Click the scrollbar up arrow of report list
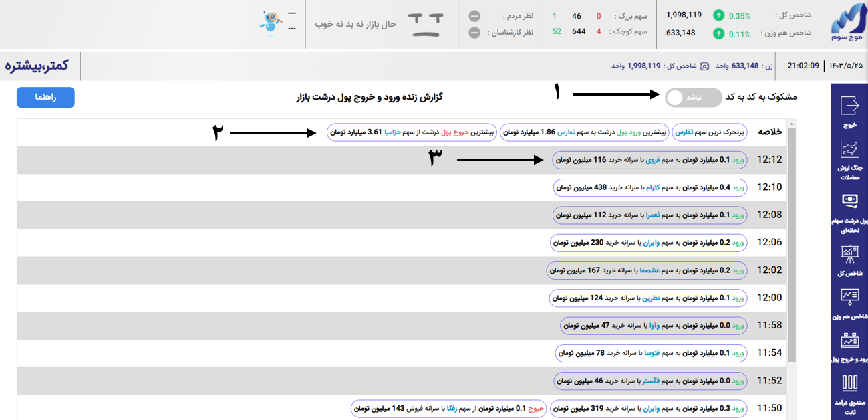Image resolution: width=868 pixels, height=420 pixels. click(792, 124)
